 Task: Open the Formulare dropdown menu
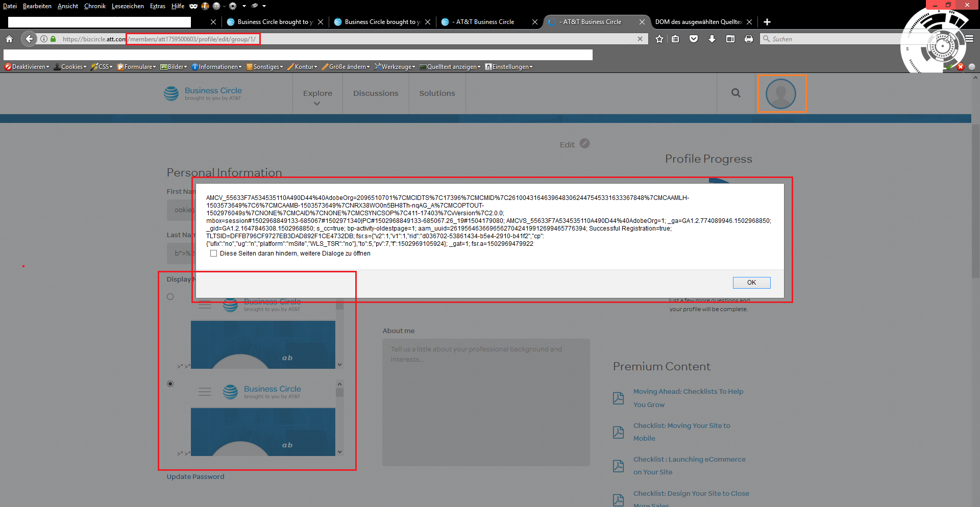[x=137, y=67]
